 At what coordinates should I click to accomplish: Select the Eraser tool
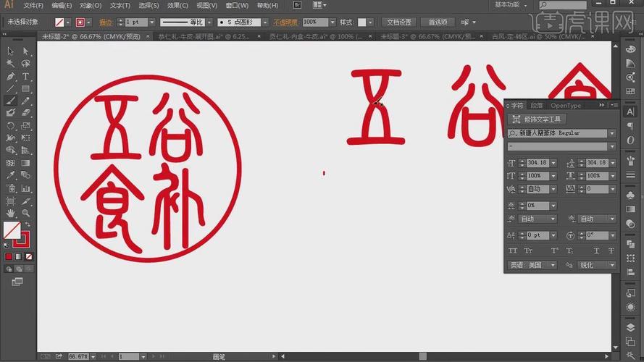point(25,112)
